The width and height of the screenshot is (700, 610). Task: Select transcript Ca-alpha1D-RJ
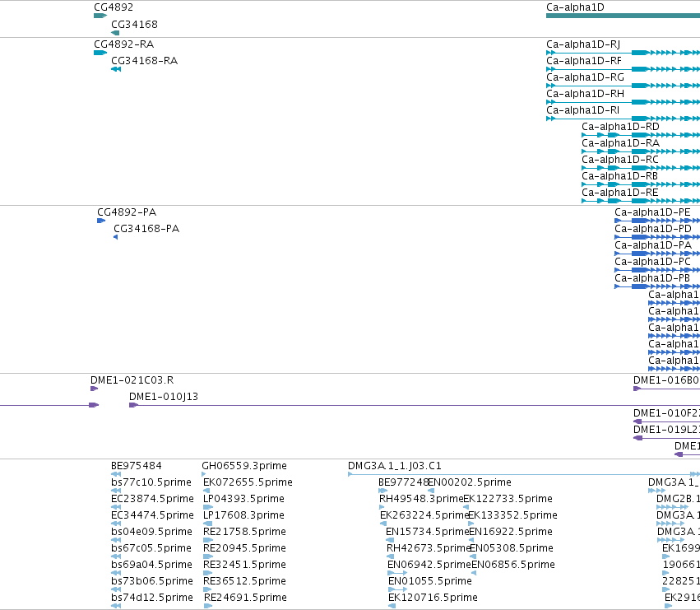[x=583, y=44]
